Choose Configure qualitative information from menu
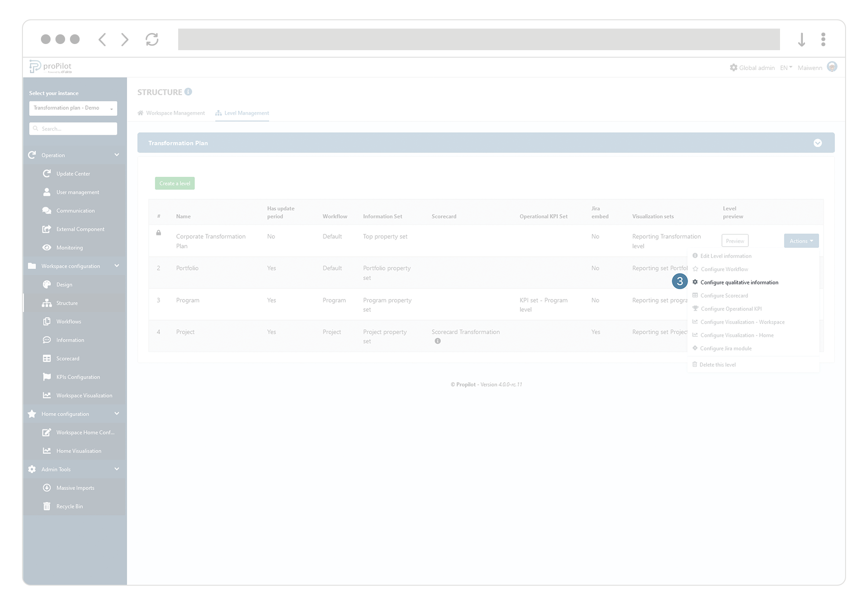 (x=739, y=282)
